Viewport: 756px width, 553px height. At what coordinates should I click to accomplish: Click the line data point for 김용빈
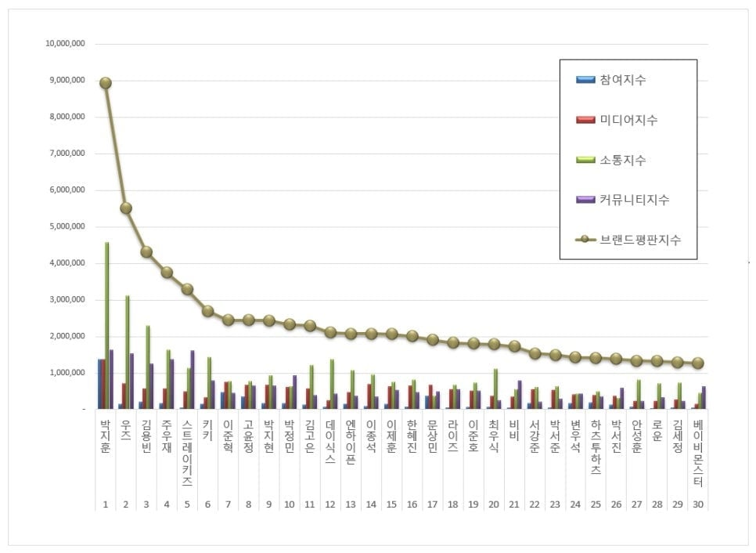point(146,251)
